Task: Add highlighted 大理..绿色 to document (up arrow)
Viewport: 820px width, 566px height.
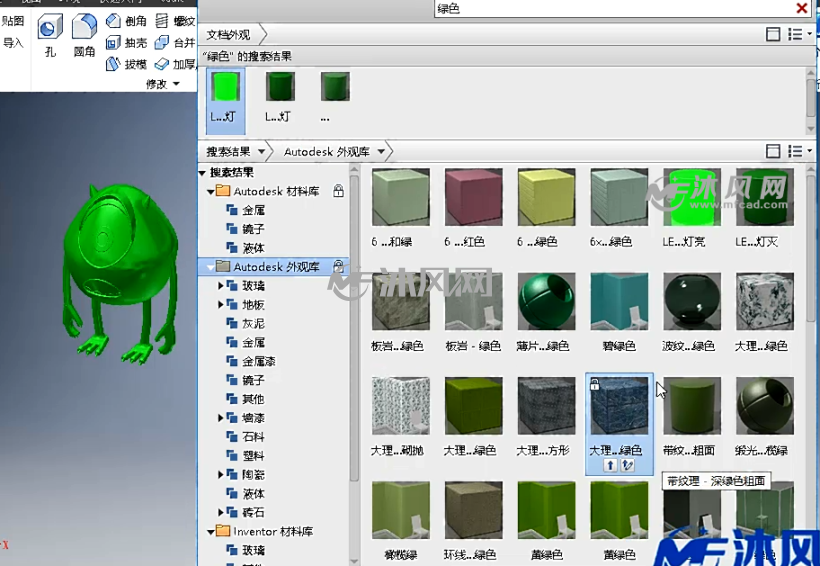Action: click(x=610, y=465)
